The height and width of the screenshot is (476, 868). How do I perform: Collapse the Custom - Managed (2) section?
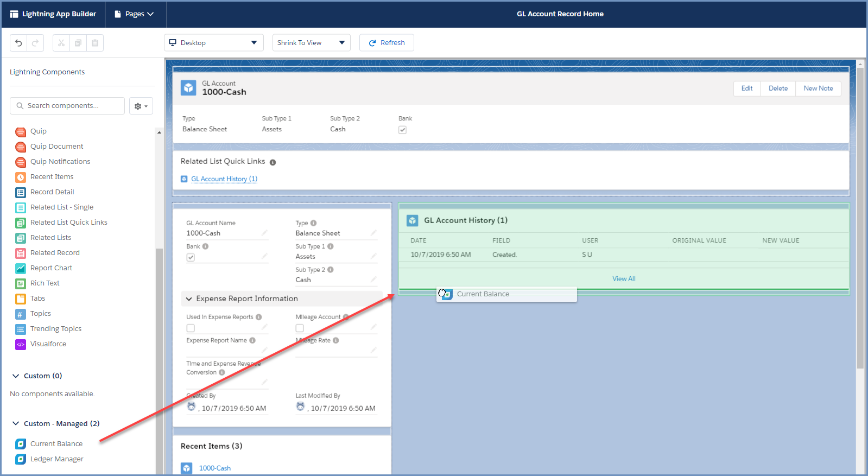coord(16,423)
